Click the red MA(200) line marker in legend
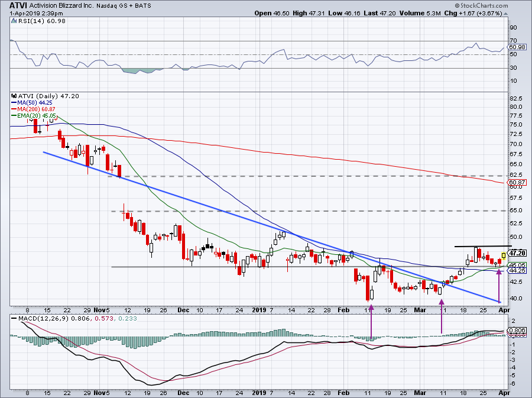This screenshot has height=398, width=532. (14, 109)
